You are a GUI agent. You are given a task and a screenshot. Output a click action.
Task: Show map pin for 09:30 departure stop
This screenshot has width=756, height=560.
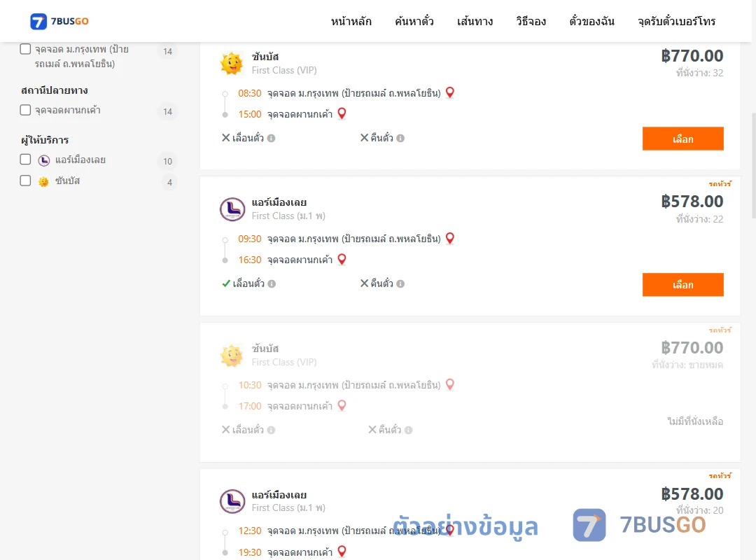[x=450, y=238]
